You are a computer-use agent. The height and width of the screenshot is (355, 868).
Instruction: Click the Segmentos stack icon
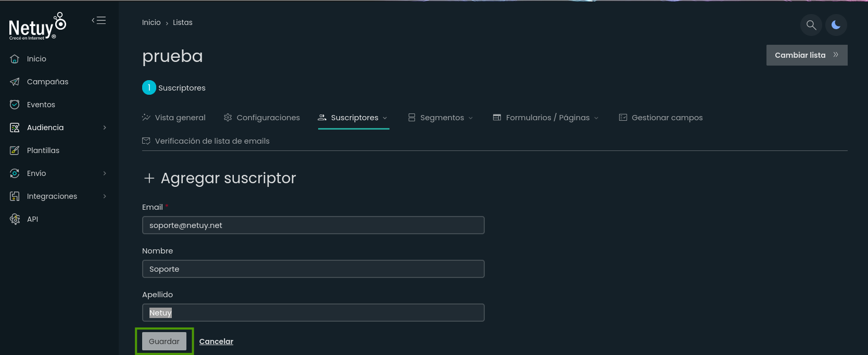[x=412, y=118]
